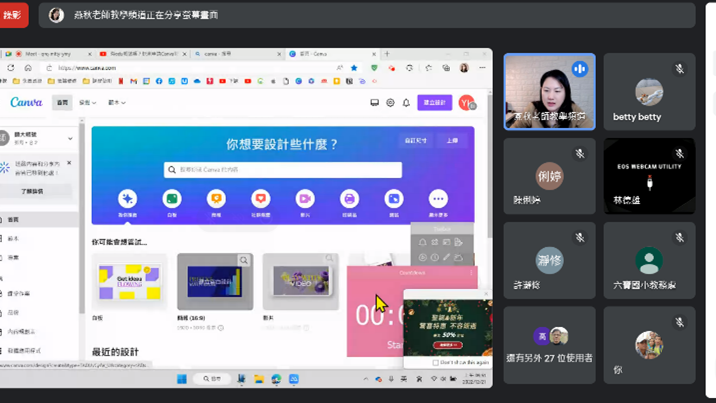The width and height of the screenshot is (716, 403).
Task: Open Windows Start button
Action: [182, 379]
